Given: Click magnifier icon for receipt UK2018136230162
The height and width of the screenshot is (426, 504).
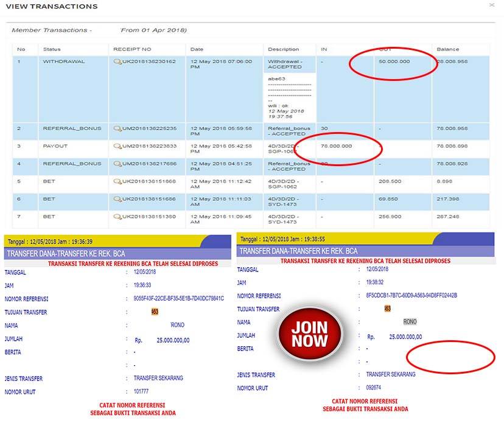Looking at the screenshot, I should [x=117, y=61].
